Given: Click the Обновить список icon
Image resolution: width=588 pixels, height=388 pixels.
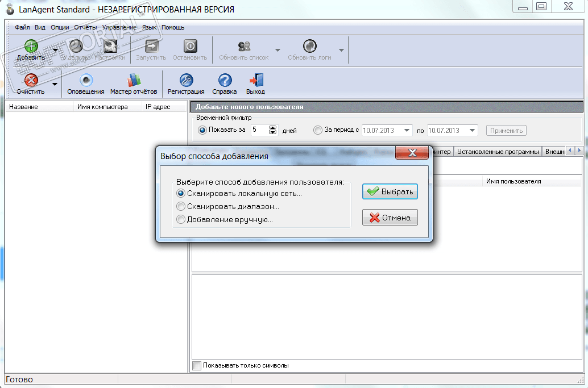Looking at the screenshot, I should pos(244,47).
